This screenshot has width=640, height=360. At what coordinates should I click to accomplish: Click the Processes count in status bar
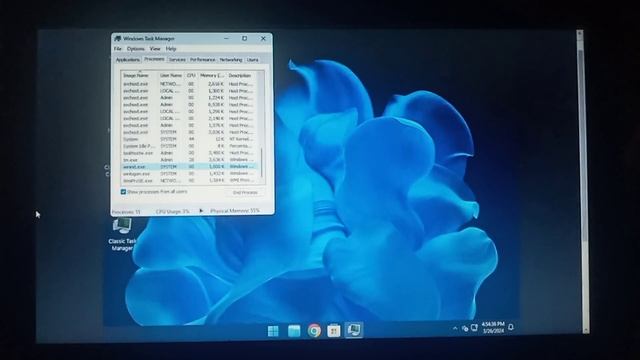point(126,212)
